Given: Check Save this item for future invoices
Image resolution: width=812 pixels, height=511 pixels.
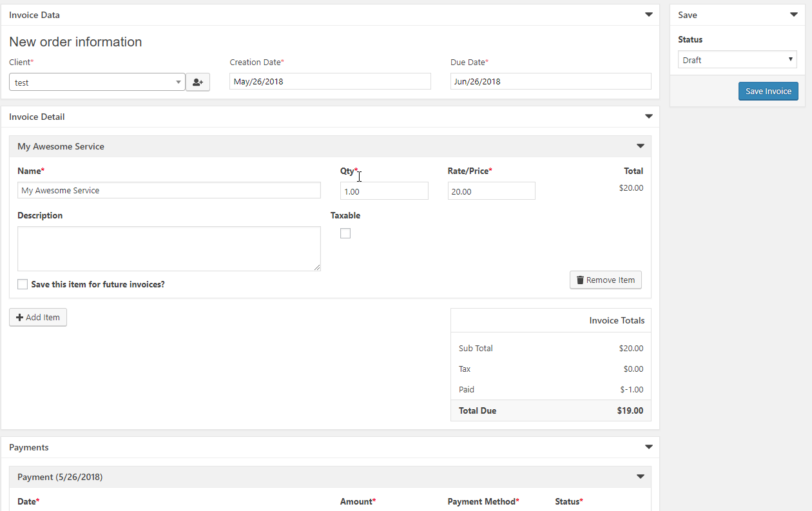Looking at the screenshot, I should click(x=23, y=284).
